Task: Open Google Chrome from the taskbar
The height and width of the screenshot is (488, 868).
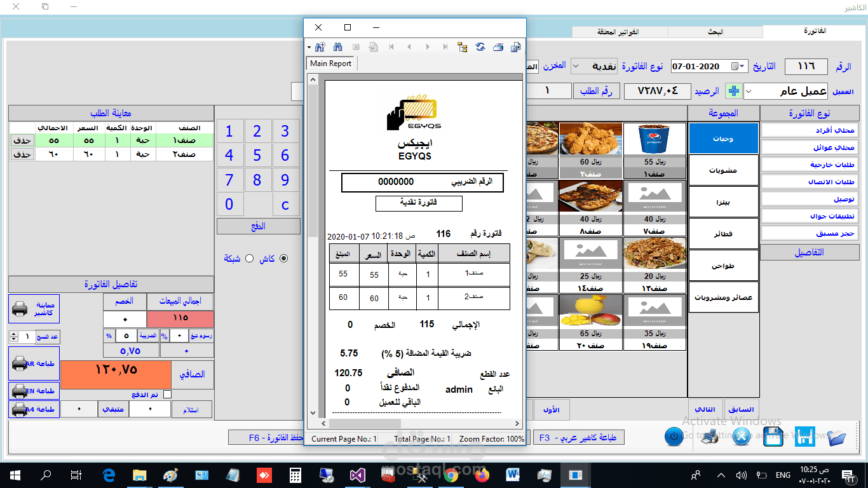Action: [451, 475]
